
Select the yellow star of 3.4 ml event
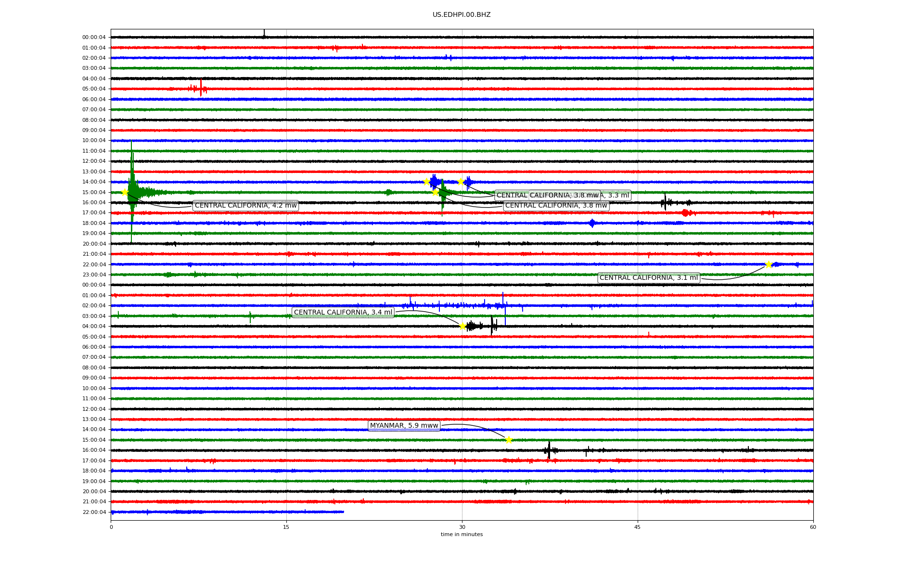(x=462, y=326)
